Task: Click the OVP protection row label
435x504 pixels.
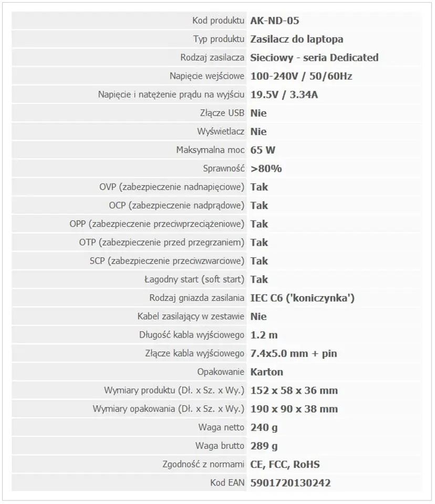Action: 172,187
